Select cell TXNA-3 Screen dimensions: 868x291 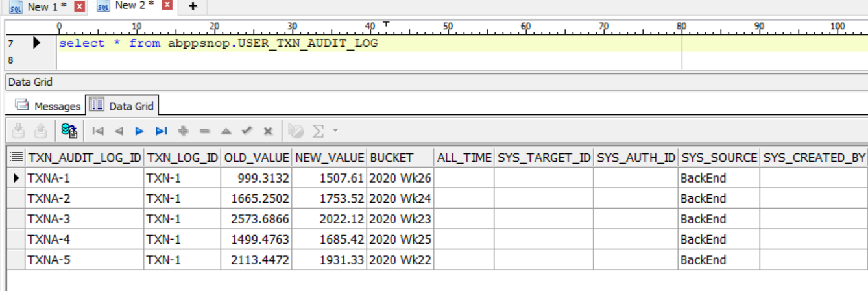coord(84,219)
